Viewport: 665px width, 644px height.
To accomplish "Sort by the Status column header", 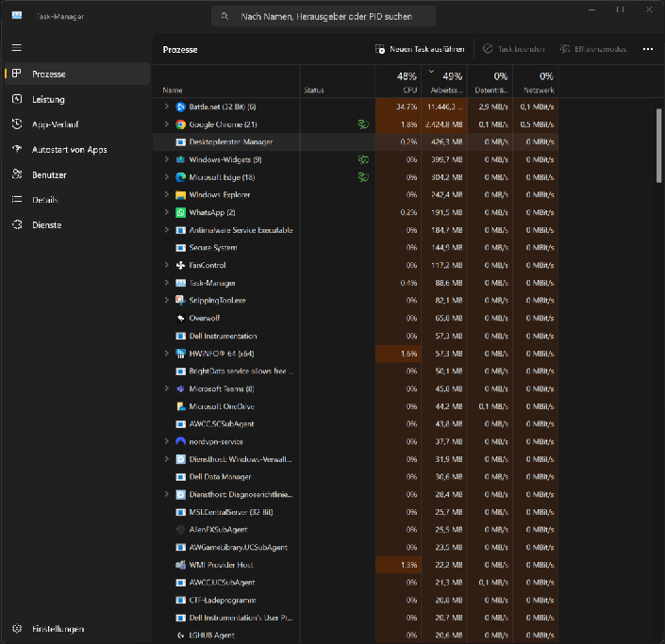I will tap(338, 82).
